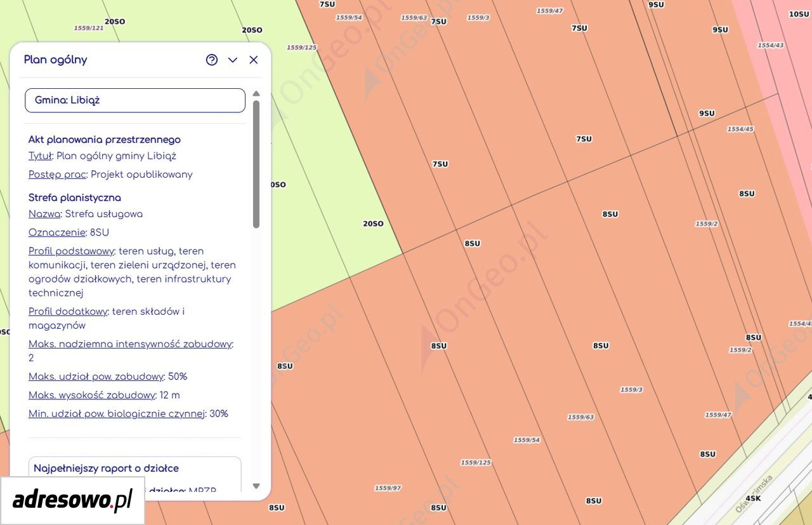
Task: Click the 10SU zone label on the map
Action: (799, 14)
